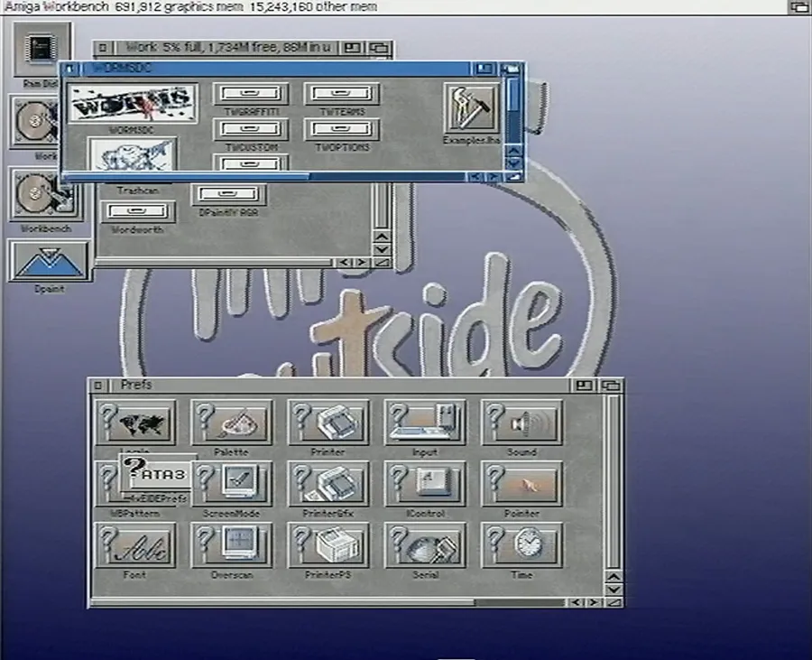Click the Prefs window vertical scrollbar
Image resolution: width=812 pixels, height=660 pixels.
(x=614, y=482)
